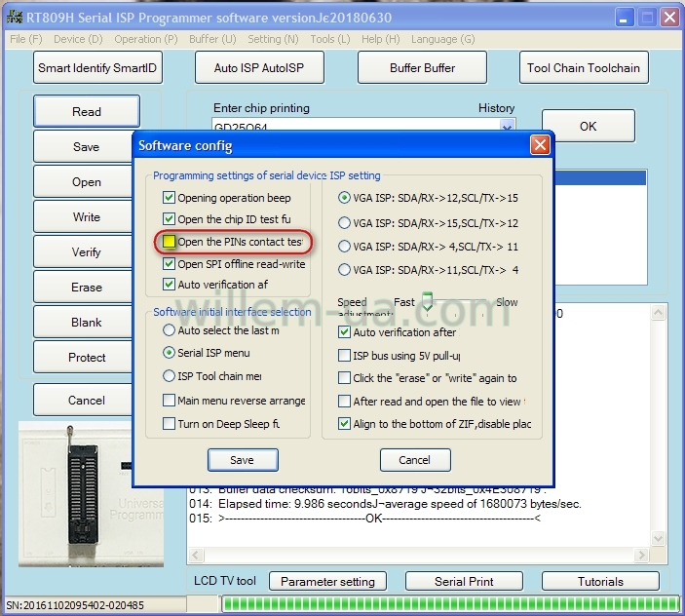
Task: Click the log scroll up arrow
Action: click(658, 312)
